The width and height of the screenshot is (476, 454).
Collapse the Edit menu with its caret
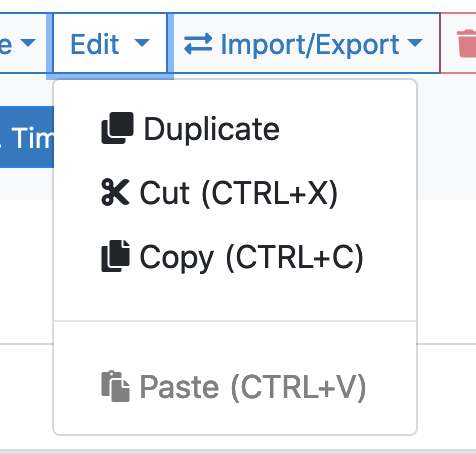142,43
